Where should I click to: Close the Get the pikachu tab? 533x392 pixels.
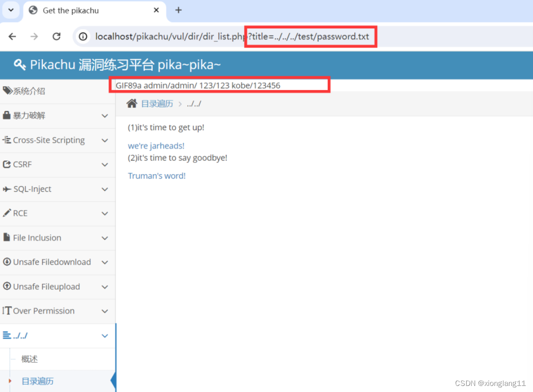click(x=156, y=10)
